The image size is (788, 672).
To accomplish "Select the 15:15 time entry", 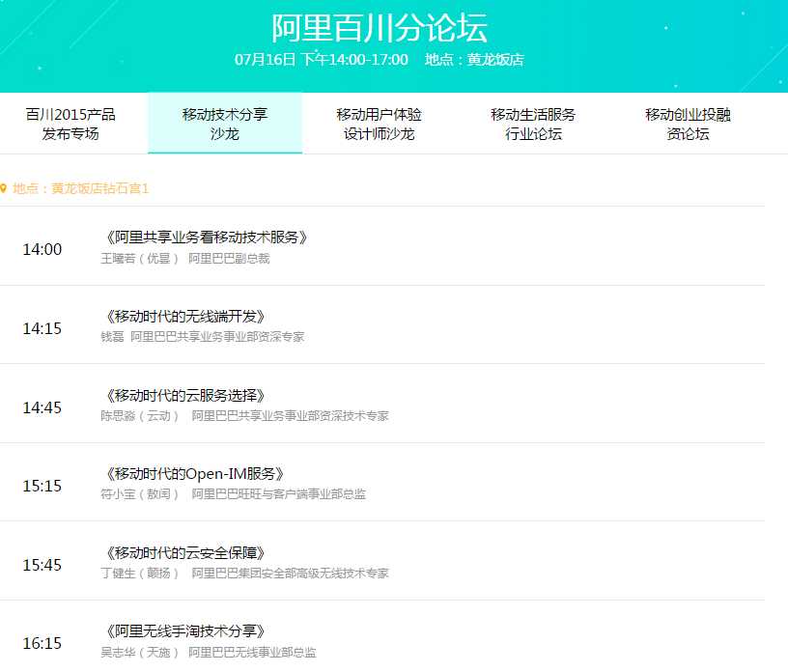I will 42,486.
